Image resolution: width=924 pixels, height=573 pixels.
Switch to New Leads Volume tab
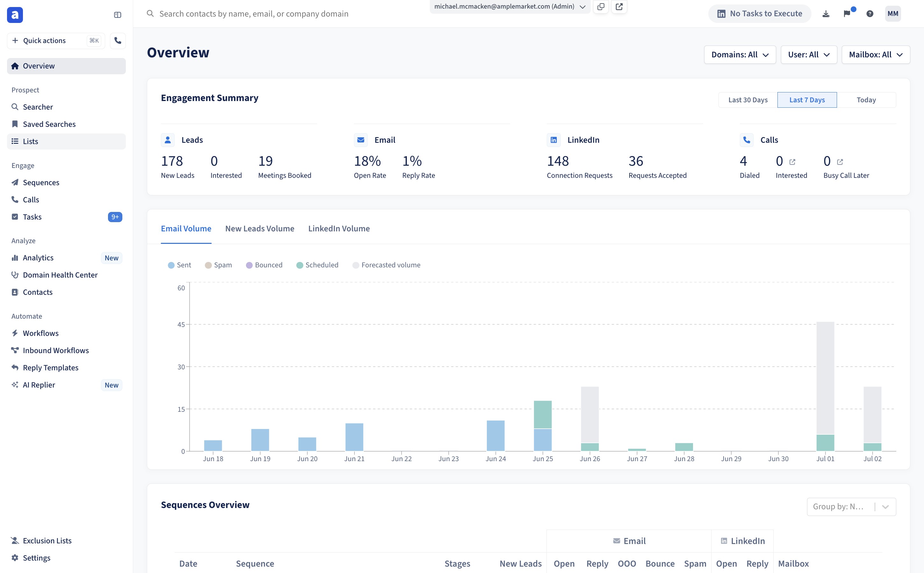259,228
